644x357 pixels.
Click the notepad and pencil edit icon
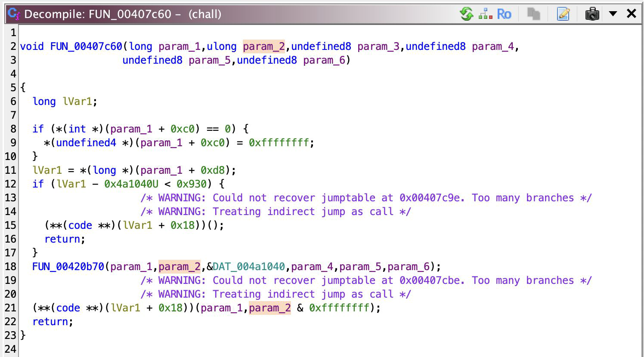tap(563, 14)
